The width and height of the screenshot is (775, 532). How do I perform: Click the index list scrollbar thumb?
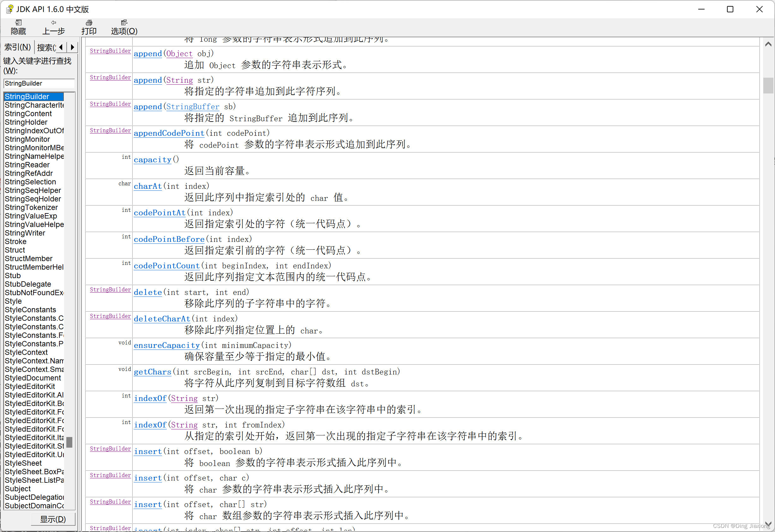(69, 442)
